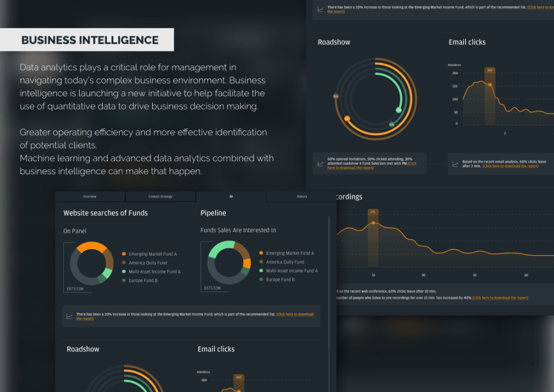Click green Multi-Asset Income swatch in Pipeline legend
The width and height of the screenshot is (554, 392).
point(261,271)
